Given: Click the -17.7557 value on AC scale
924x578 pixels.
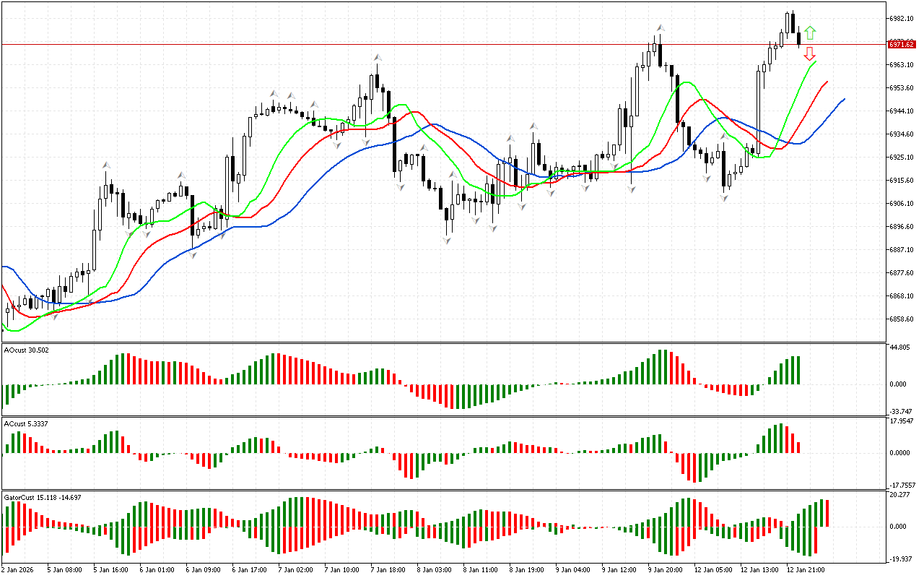Looking at the screenshot, I should click(901, 486).
